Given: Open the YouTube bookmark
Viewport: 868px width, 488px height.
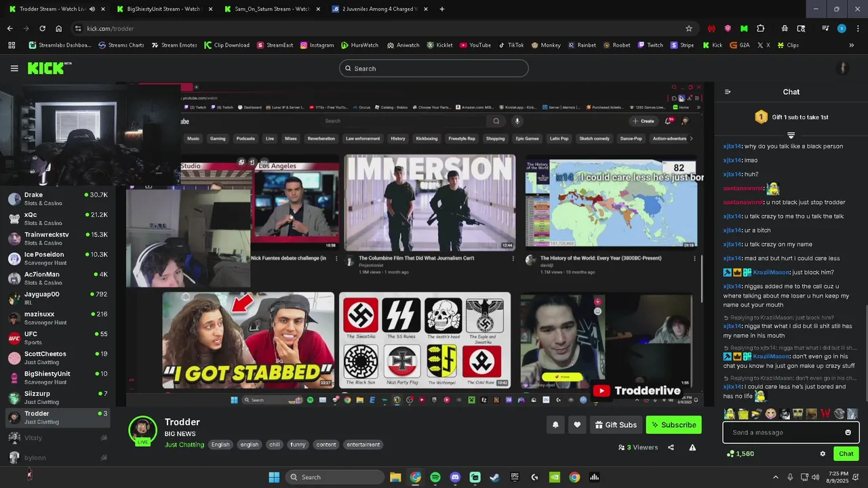Looking at the screenshot, I should coord(475,45).
